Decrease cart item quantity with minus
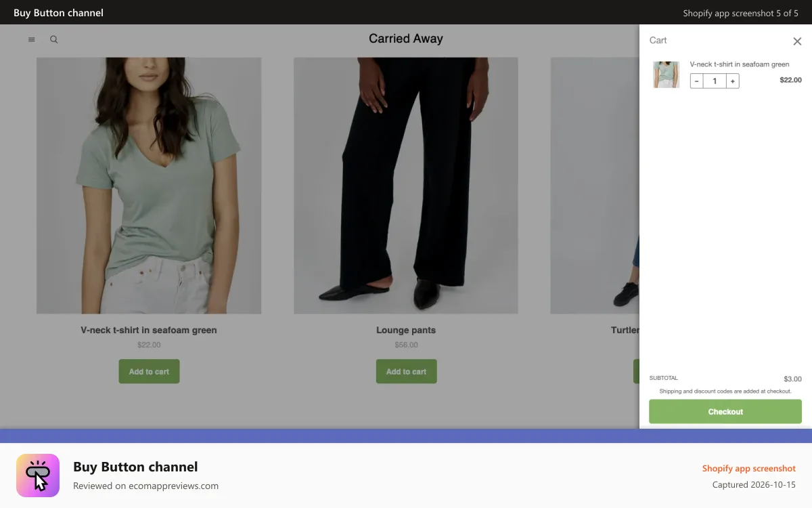The image size is (812, 508). 696,81
